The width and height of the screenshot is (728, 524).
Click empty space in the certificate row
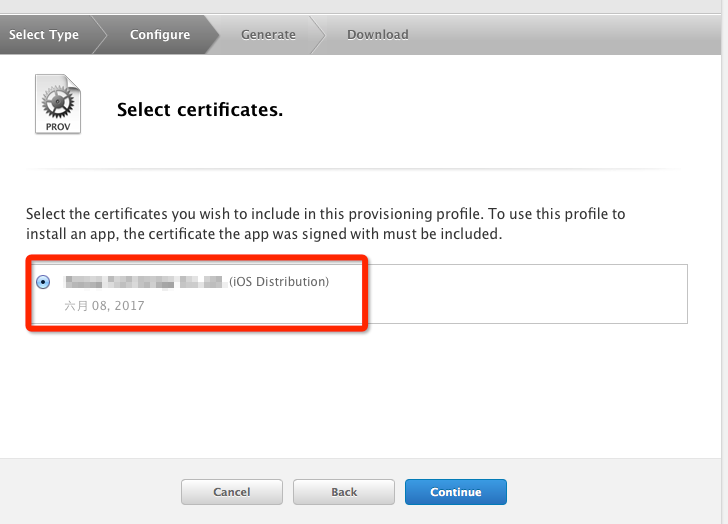tap(520, 294)
